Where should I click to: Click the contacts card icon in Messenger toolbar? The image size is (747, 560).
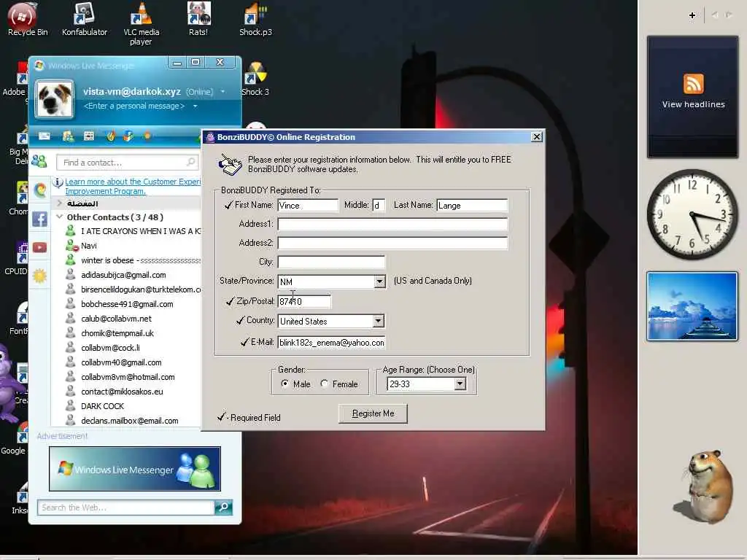68,136
